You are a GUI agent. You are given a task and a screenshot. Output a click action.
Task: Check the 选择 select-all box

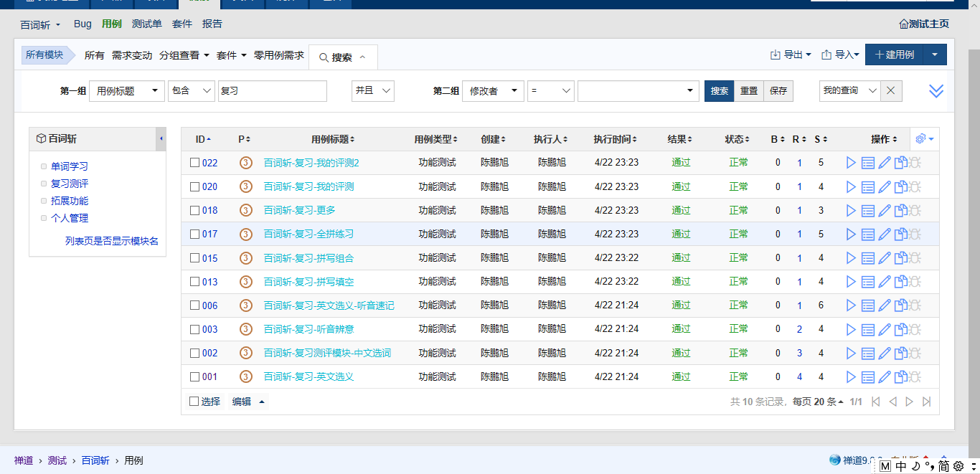[194, 402]
